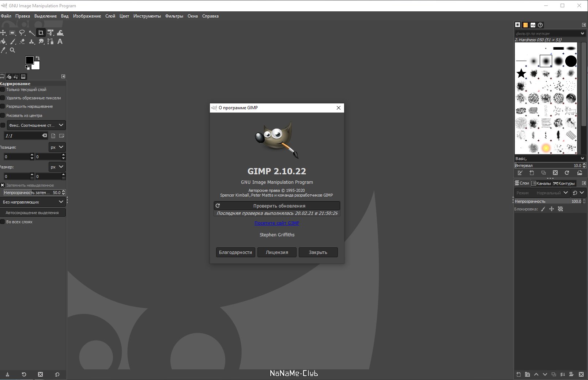
Task: Click the black foreground color swatch
Action: pyautogui.click(x=29, y=60)
